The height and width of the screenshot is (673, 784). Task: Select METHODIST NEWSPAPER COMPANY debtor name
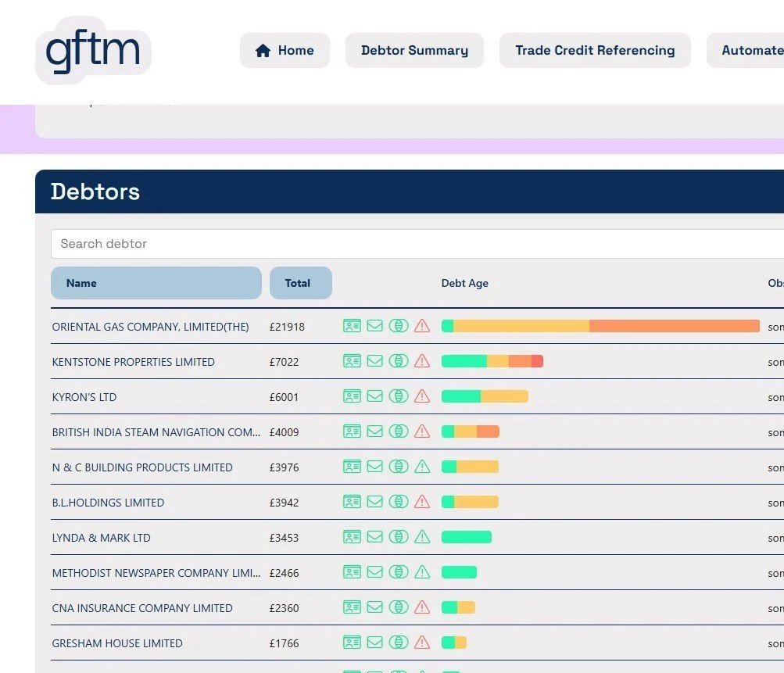click(x=156, y=573)
